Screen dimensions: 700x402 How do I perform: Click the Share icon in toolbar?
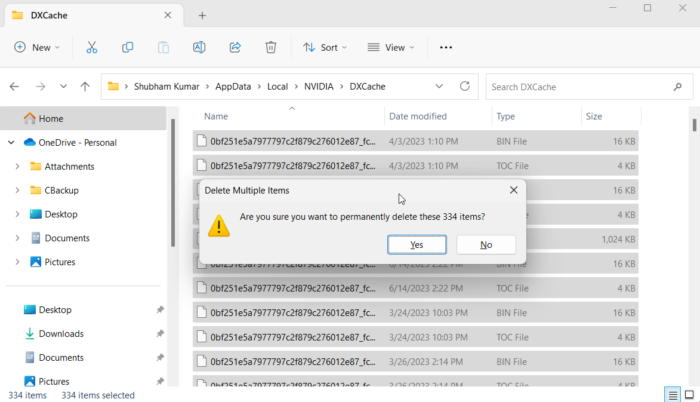pos(235,47)
